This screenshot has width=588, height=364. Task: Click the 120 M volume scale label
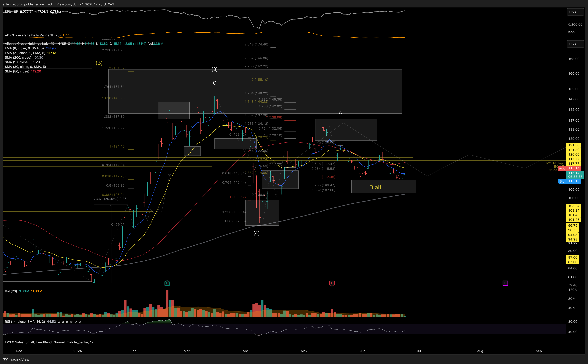(x=573, y=290)
